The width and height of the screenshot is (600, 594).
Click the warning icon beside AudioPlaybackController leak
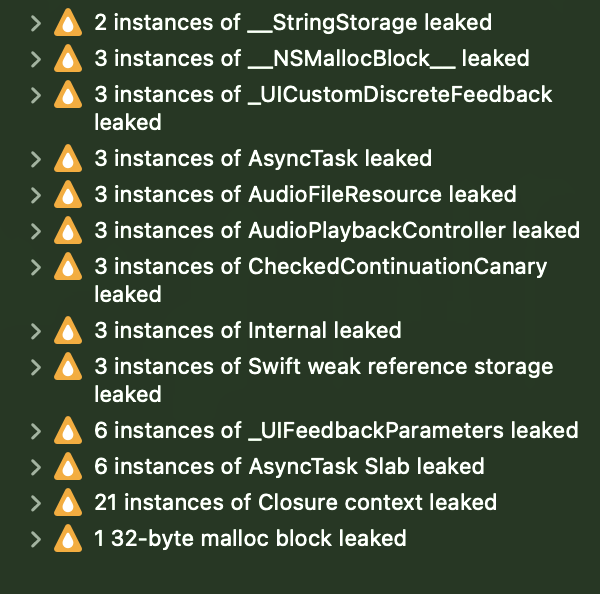pos(67,231)
